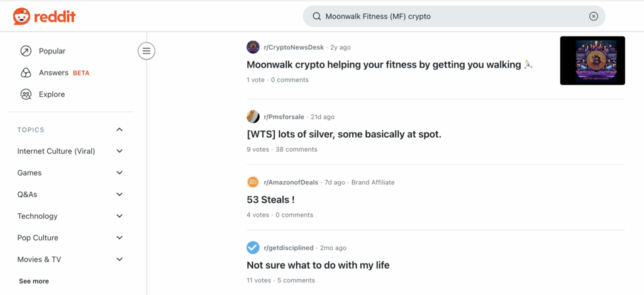
Task: Expand Pop Culture topic chevron
Action: point(119,238)
